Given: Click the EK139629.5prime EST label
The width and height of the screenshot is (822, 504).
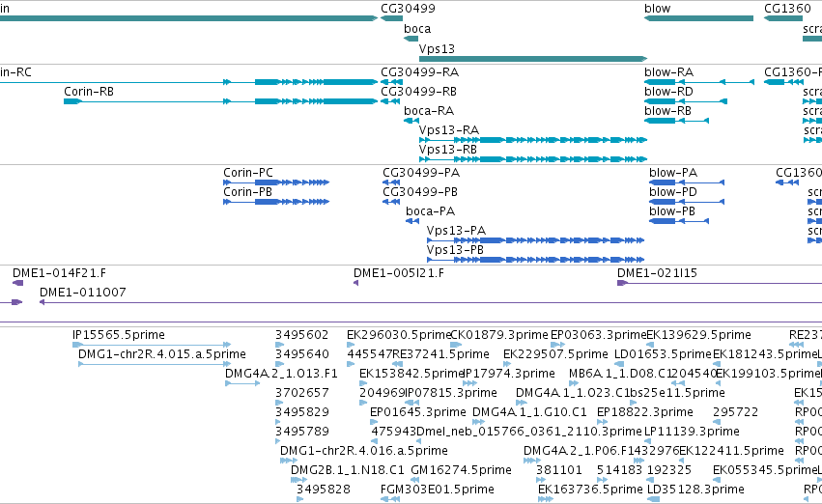Looking at the screenshot, I should pyautogui.click(x=698, y=335).
